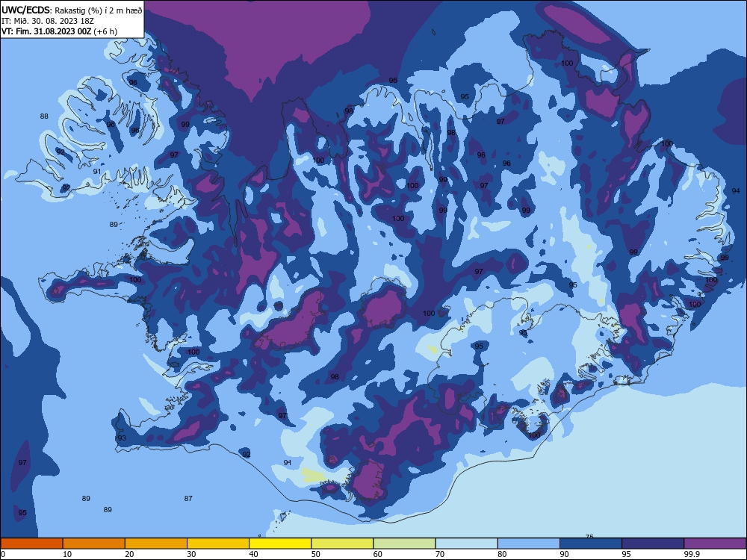The image size is (747, 560).
Task: Click the '10' label on the legend scale
Action: pos(68,554)
